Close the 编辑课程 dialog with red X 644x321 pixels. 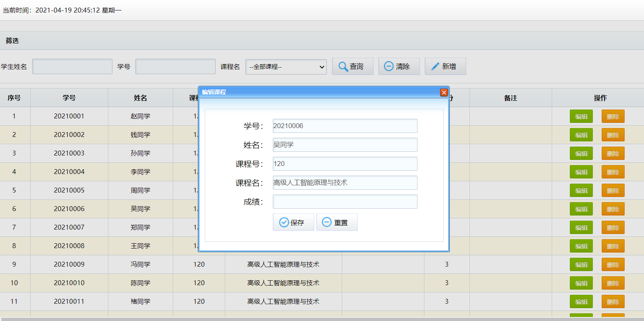coord(444,92)
